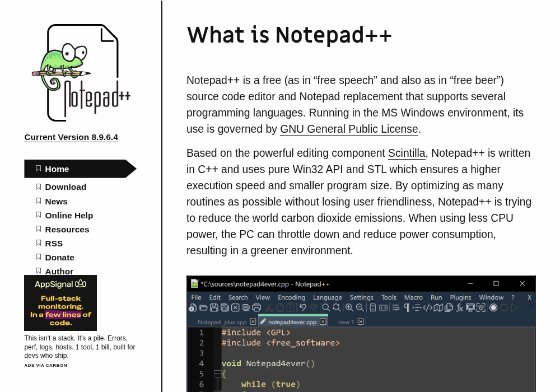Click Open folder icon in Notepad++ screenshot toolbar
Viewport: 560px width, 392px height.
click(x=204, y=308)
